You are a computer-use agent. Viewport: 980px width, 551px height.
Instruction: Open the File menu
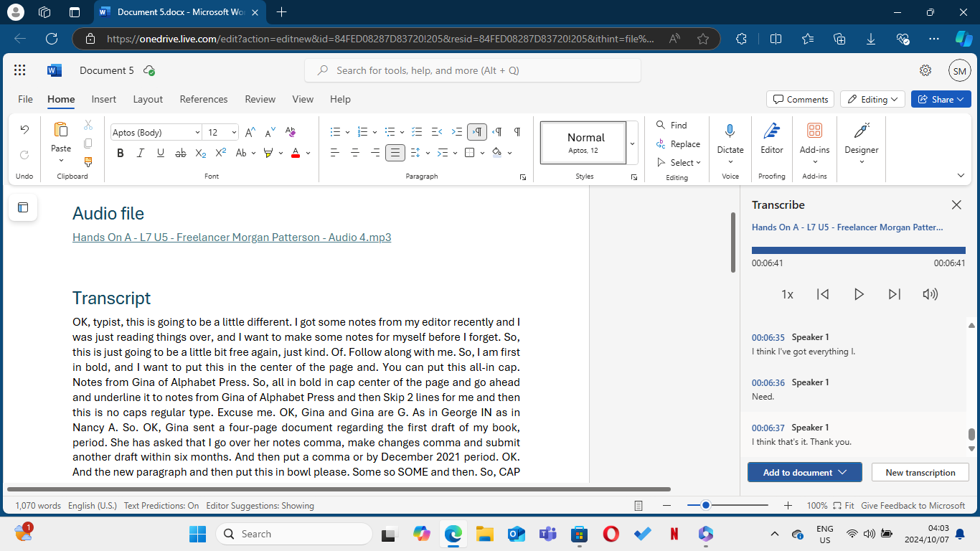point(25,99)
